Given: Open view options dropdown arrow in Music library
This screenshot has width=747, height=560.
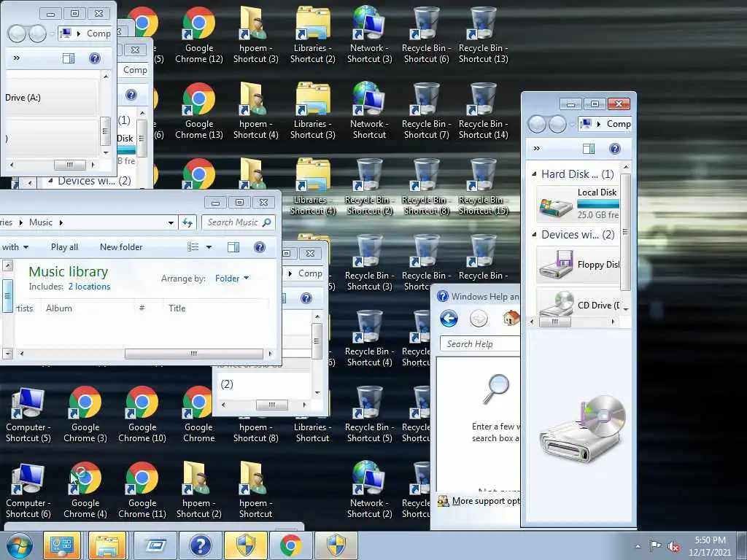Looking at the screenshot, I should point(209,246).
